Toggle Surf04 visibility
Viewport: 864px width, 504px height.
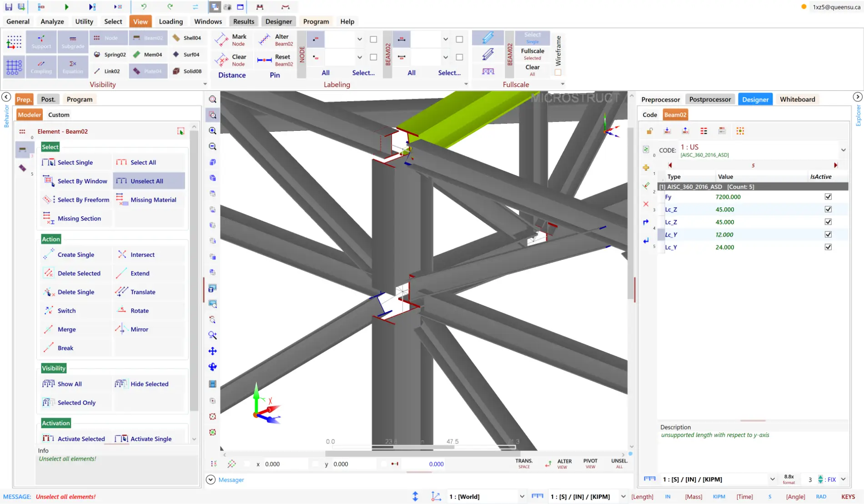click(187, 55)
